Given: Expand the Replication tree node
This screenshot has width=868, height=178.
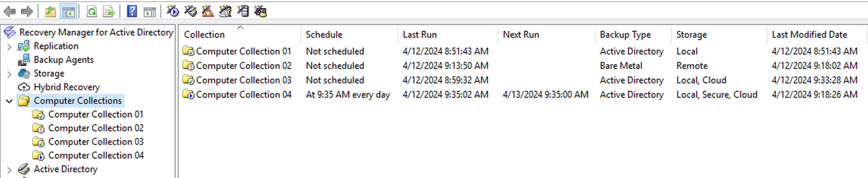Looking at the screenshot, I should tap(9, 47).
